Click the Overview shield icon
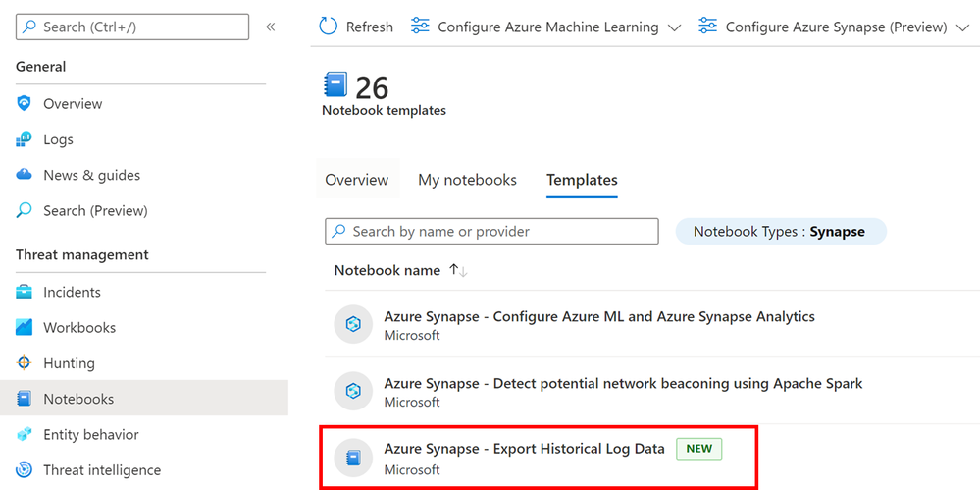The height and width of the screenshot is (490, 980). (x=25, y=104)
